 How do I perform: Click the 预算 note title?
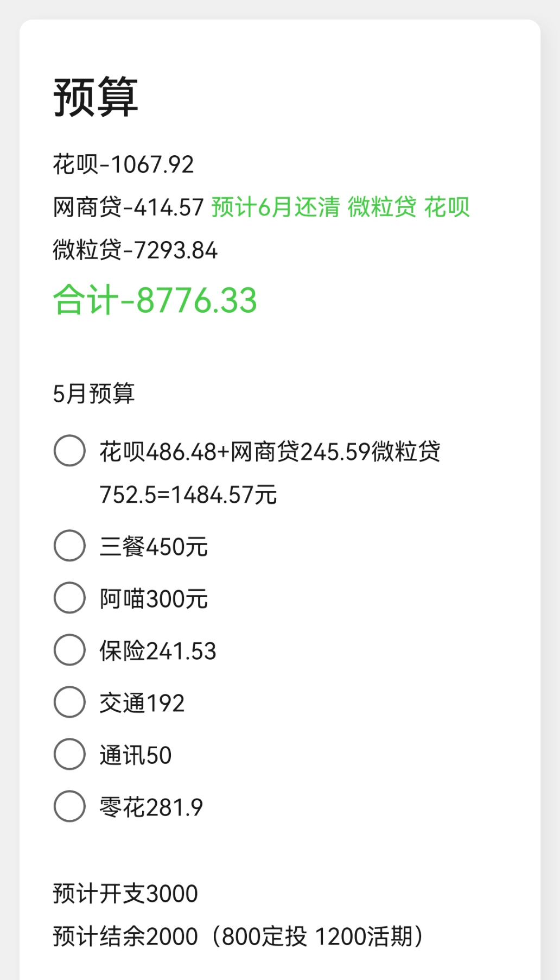96,97
